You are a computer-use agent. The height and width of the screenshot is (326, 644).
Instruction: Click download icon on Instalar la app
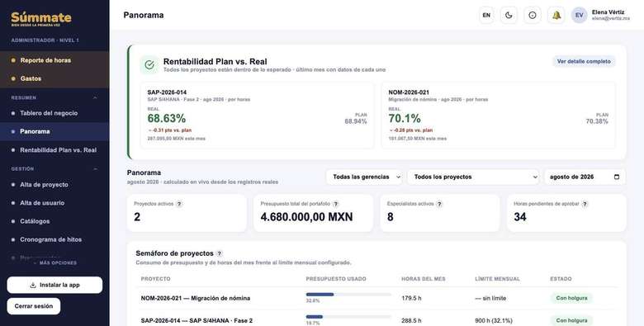33,285
